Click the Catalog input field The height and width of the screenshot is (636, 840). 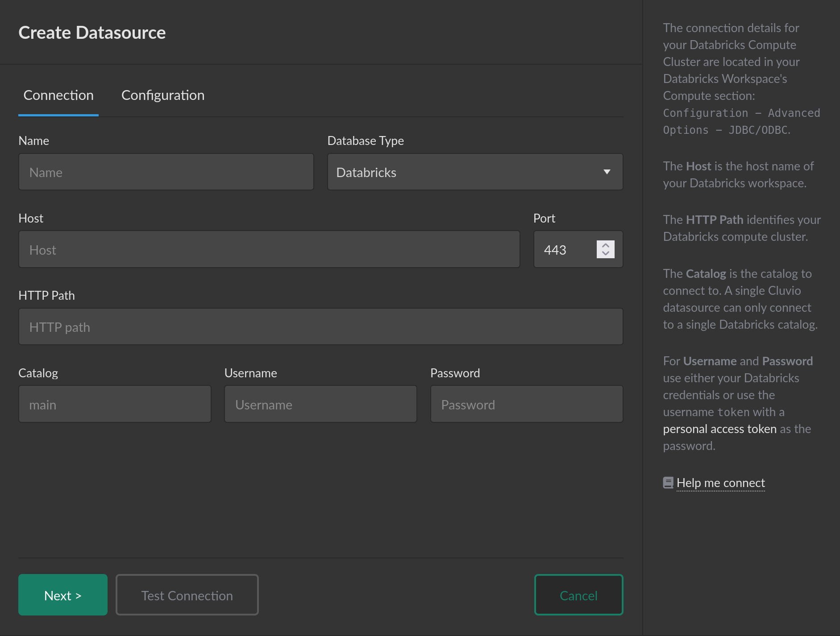click(115, 404)
